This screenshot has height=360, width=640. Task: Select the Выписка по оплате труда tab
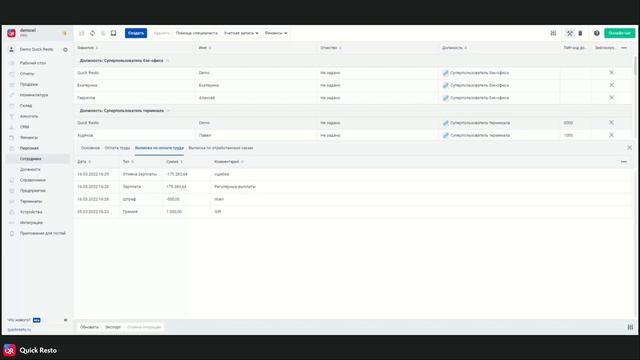tap(159, 148)
